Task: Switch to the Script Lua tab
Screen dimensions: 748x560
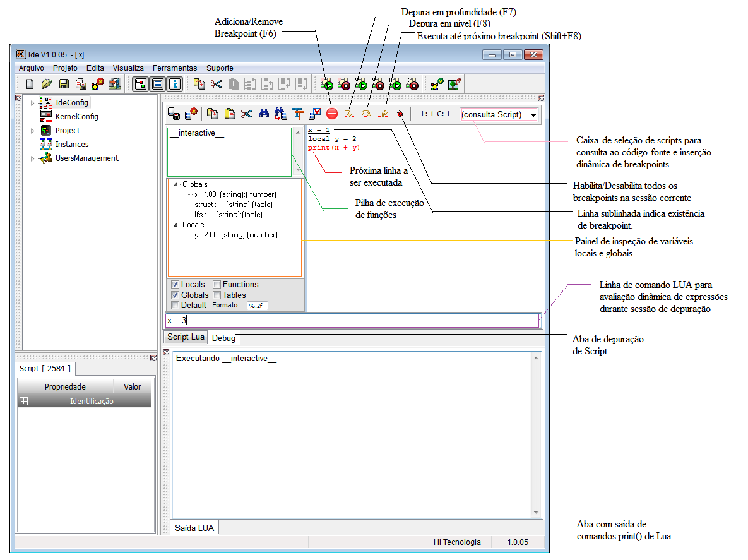Action: [x=186, y=337]
